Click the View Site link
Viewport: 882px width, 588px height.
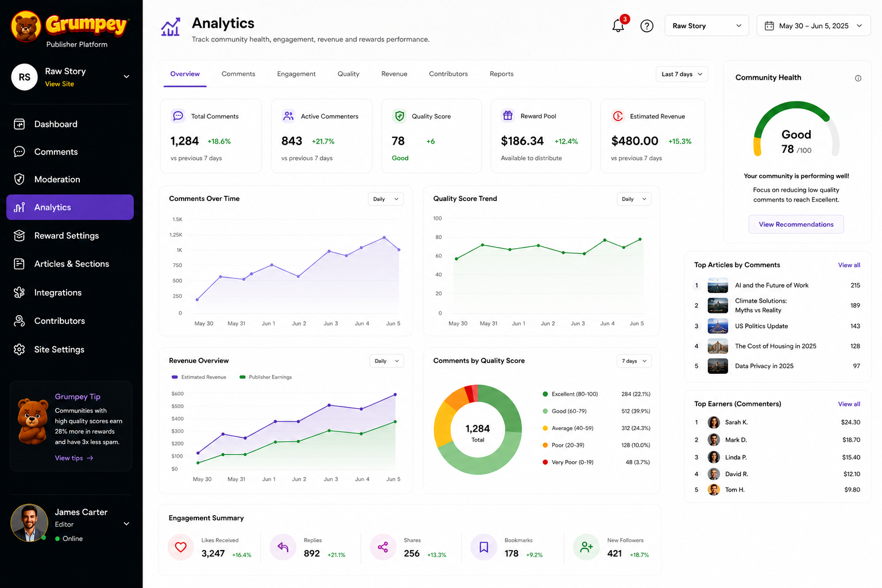tap(60, 84)
